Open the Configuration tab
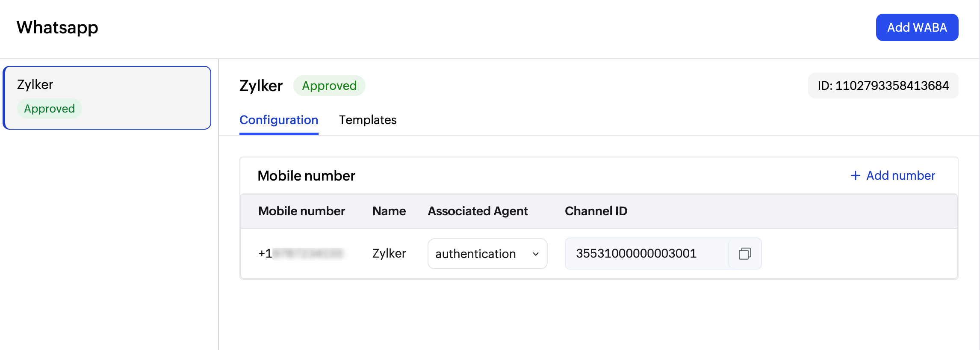 (x=279, y=120)
